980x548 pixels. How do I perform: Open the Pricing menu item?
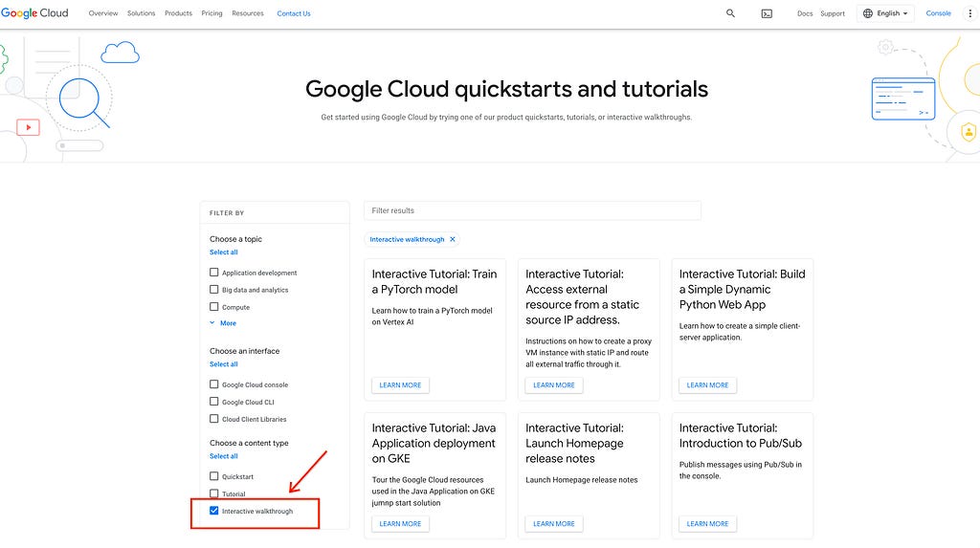(x=212, y=13)
